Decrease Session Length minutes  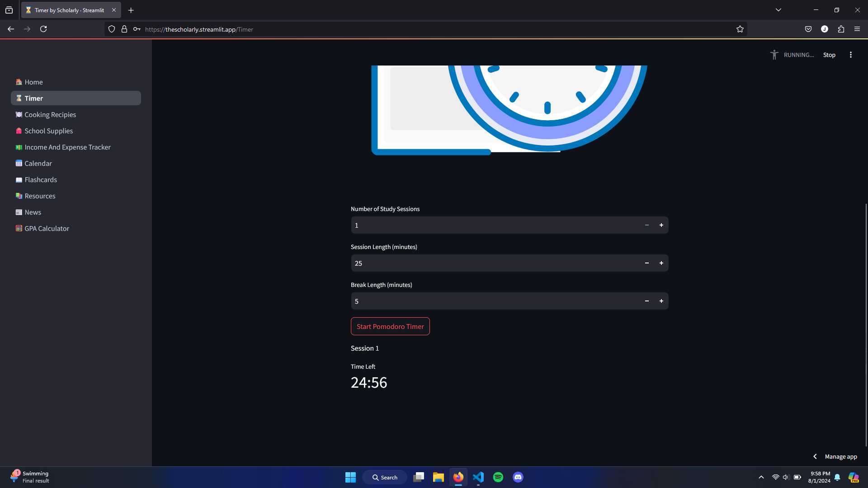647,263
